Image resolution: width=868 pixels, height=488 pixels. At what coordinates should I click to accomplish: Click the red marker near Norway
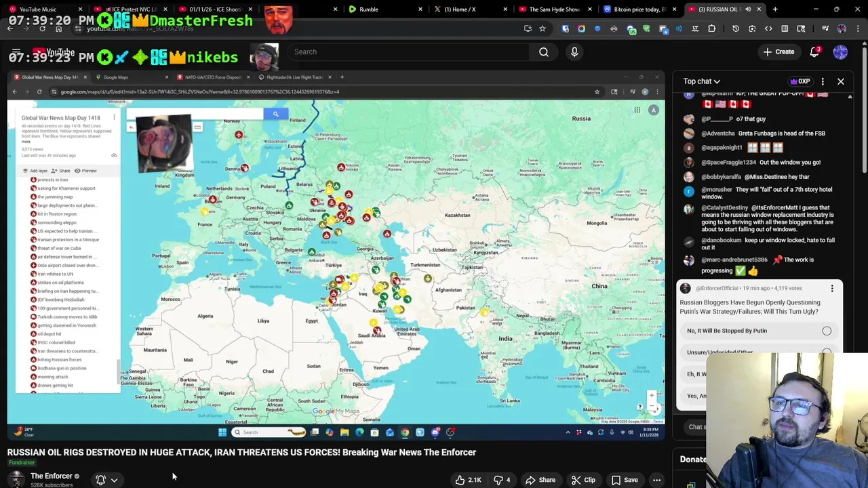pyautogui.click(x=239, y=135)
